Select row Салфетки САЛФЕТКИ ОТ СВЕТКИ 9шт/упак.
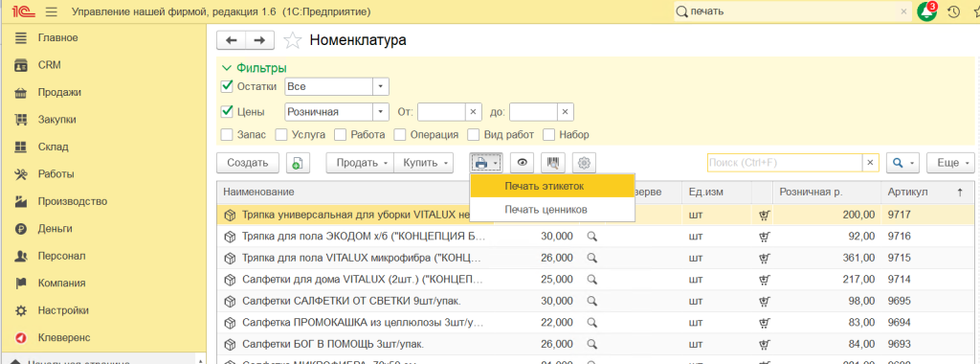The height and width of the screenshot is (364, 980). click(595, 301)
